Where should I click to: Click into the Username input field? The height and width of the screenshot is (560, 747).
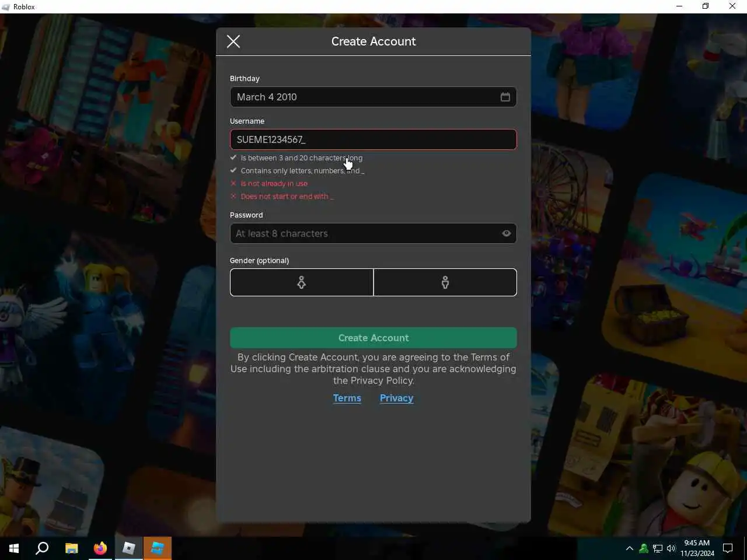coord(373,139)
